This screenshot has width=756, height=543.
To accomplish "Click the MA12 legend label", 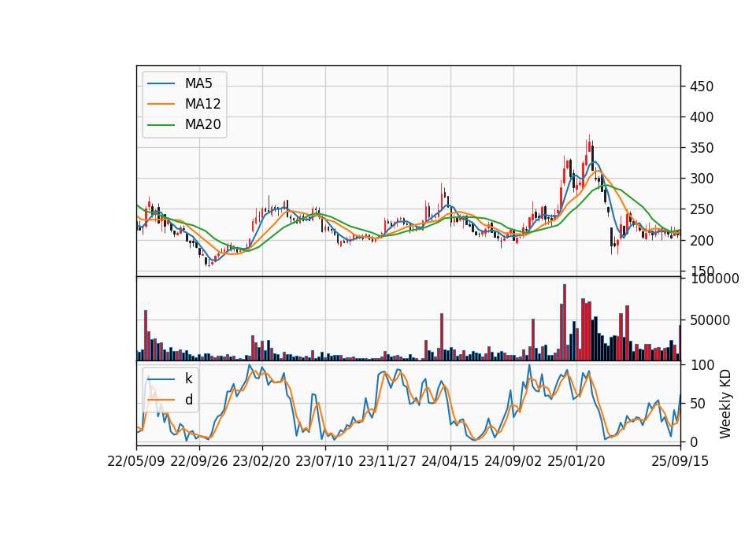I will (202, 104).
